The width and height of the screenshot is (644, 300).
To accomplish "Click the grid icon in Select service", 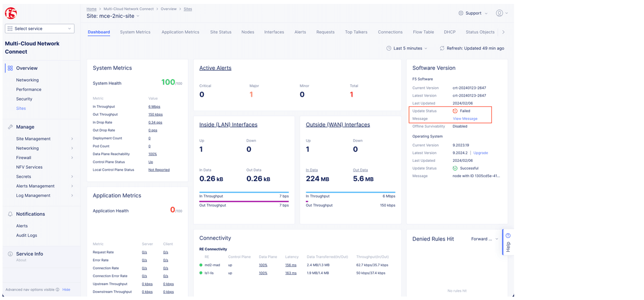I will coord(10,29).
